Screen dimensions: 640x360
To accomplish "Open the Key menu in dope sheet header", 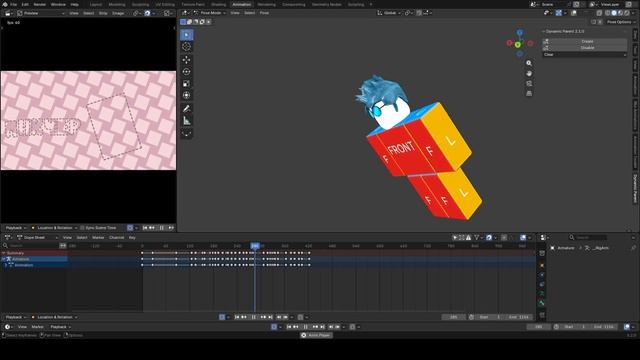I will (x=132, y=238).
